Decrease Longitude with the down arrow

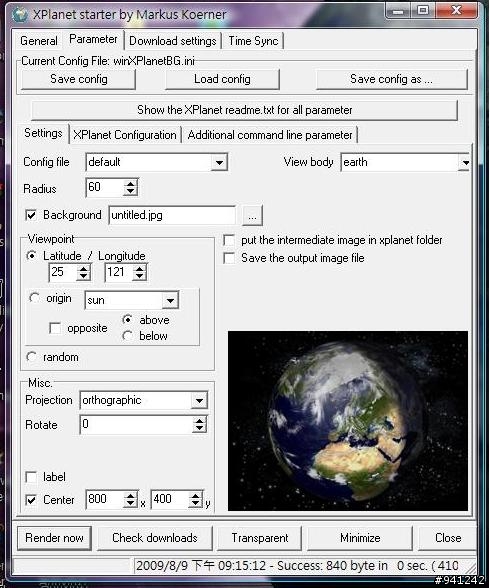click(139, 276)
